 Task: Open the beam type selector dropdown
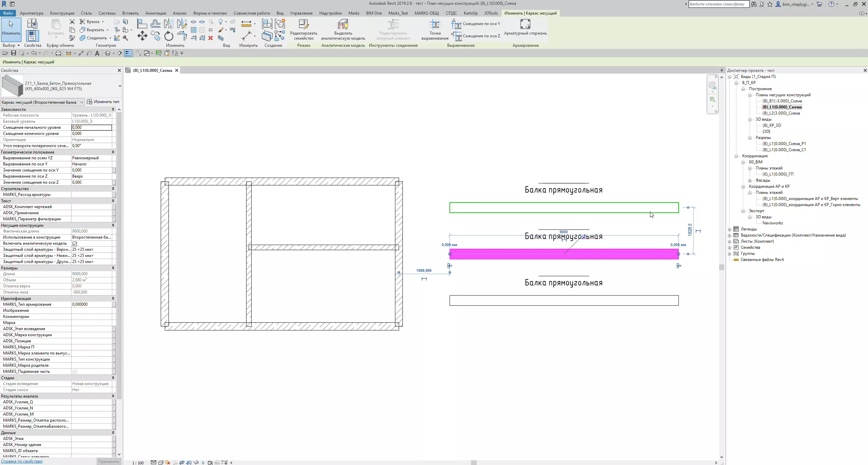pyautogui.click(x=120, y=86)
